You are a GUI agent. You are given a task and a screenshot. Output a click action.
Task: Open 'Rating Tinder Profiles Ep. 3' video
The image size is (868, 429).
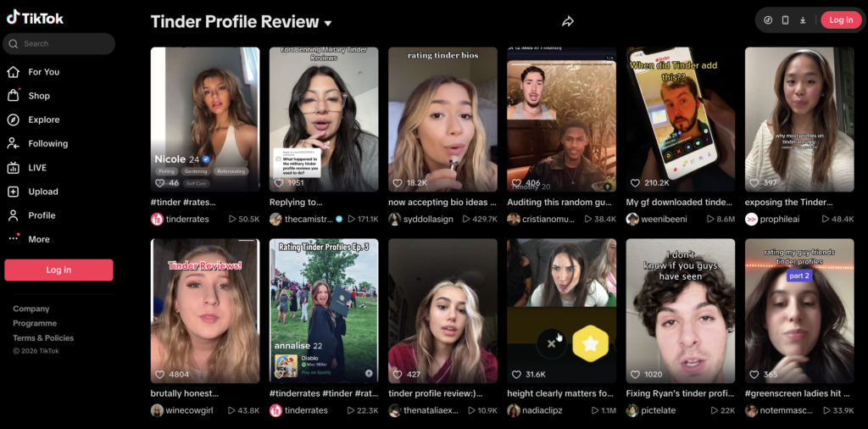(324, 311)
